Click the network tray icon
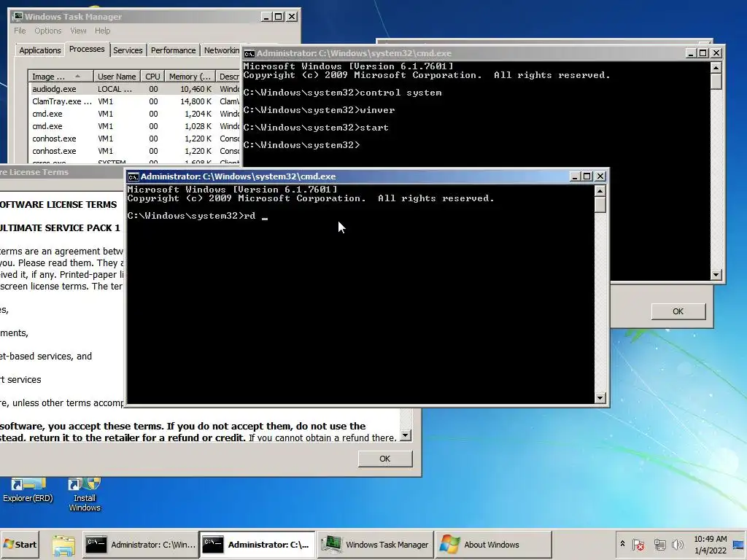Image resolution: width=747 pixels, height=560 pixels. click(x=659, y=544)
